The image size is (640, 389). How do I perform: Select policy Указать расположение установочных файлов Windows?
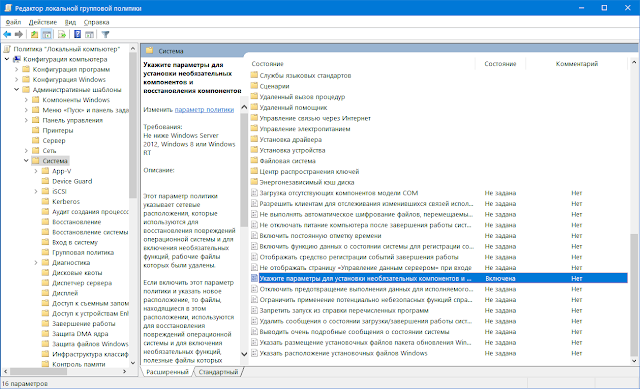coord(343,353)
